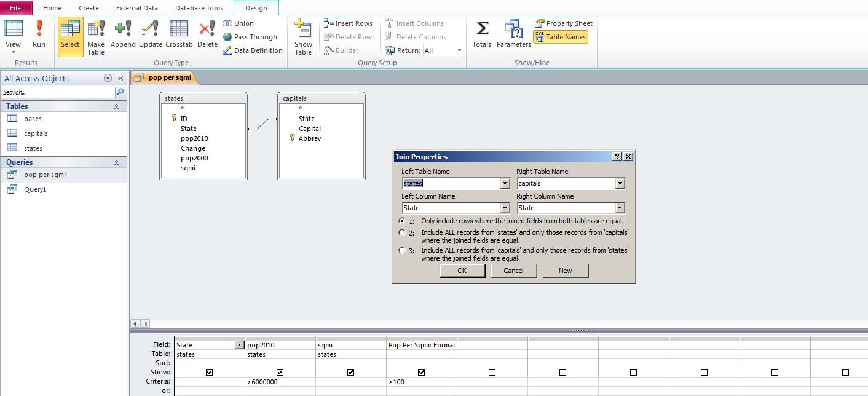The width and height of the screenshot is (868, 396).
Task: Open the Left Column Name dropdown
Action: click(x=505, y=208)
